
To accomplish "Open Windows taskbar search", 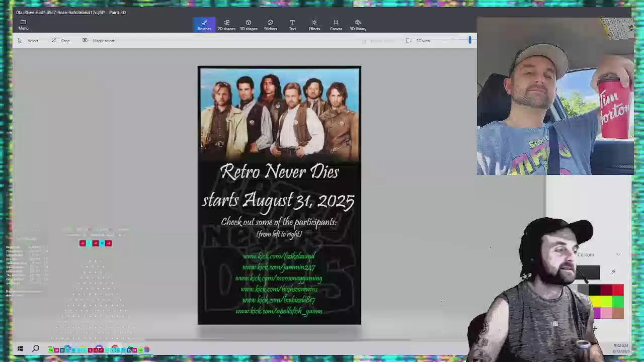I will [x=36, y=348].
